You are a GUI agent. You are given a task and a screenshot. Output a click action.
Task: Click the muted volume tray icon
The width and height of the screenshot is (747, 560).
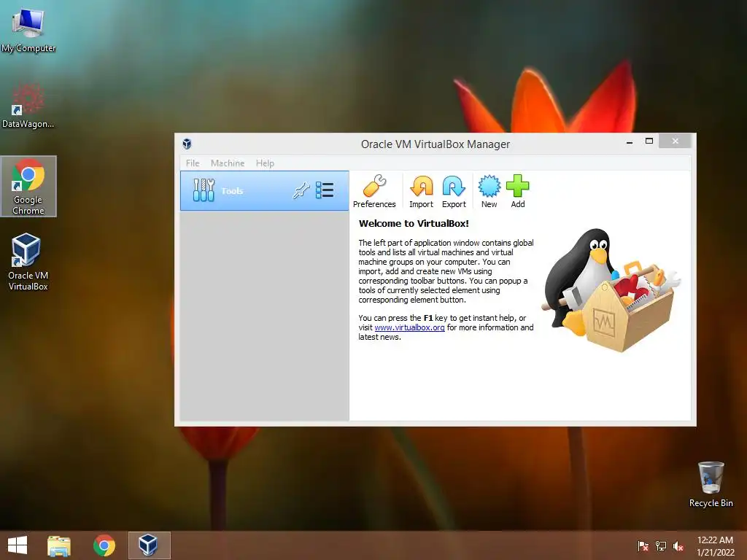tap(678, 546)
